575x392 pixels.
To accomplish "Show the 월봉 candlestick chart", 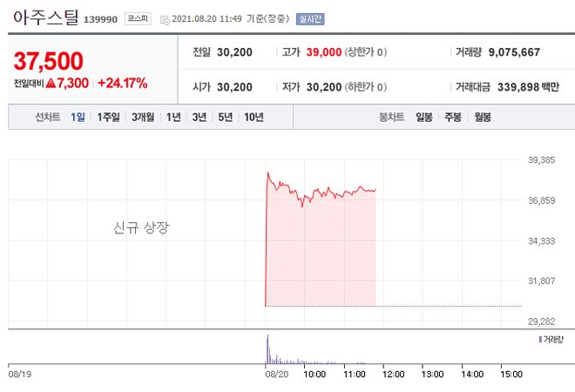I will 483,117.
